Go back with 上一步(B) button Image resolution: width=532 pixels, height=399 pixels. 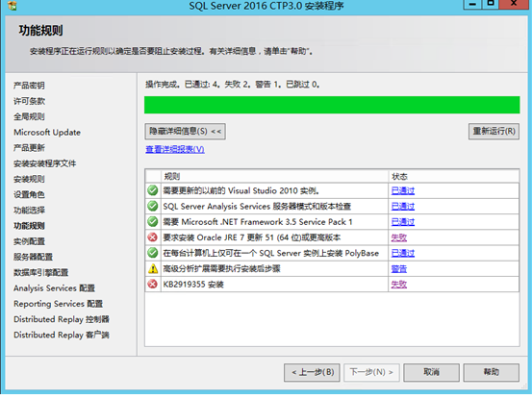[312, 372]
